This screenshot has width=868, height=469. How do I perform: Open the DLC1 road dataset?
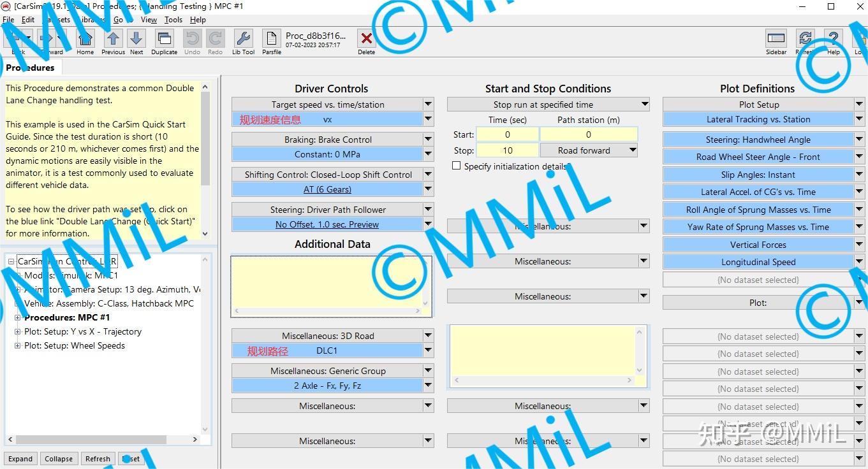[x=327, y=350]
